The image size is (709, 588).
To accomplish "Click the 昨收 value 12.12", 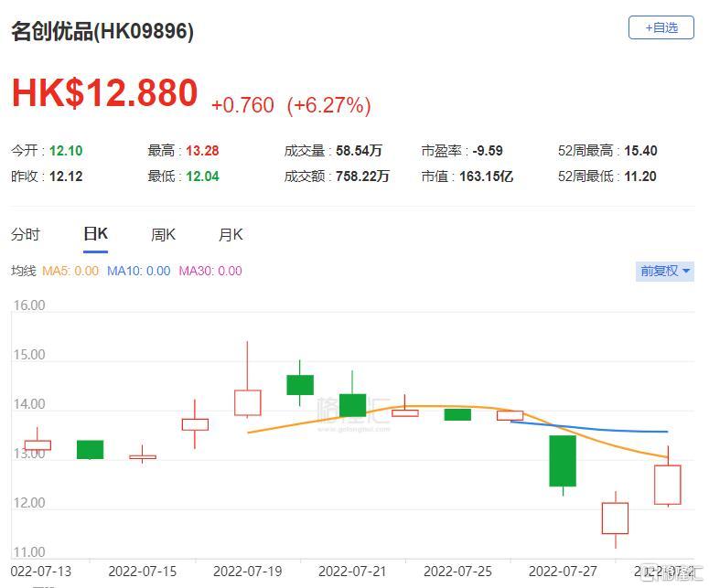I will point(66,176).
